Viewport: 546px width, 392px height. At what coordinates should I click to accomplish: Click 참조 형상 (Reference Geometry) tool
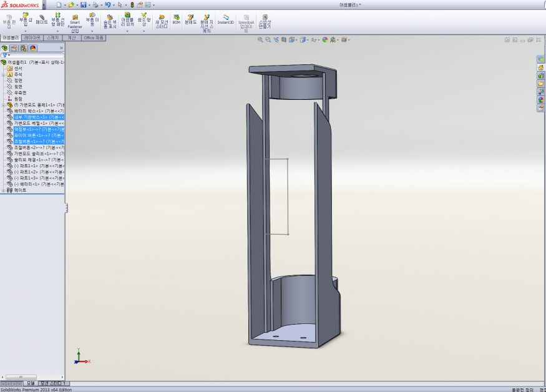[144, 20]
